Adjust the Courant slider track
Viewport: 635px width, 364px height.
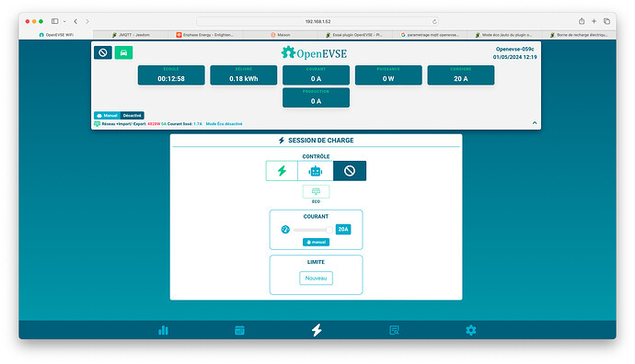[313, 230]
